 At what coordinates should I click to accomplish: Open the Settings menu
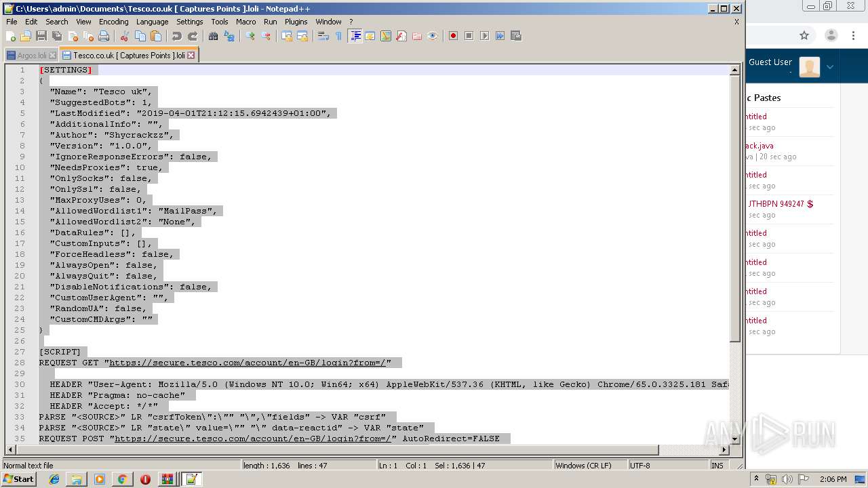(x=190, y=22)
